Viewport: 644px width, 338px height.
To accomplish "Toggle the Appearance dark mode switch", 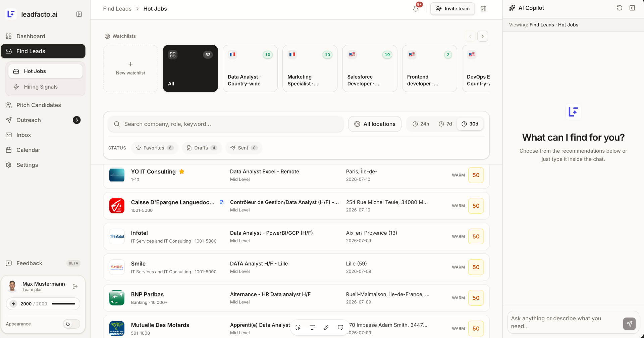I will coord(71,324).
